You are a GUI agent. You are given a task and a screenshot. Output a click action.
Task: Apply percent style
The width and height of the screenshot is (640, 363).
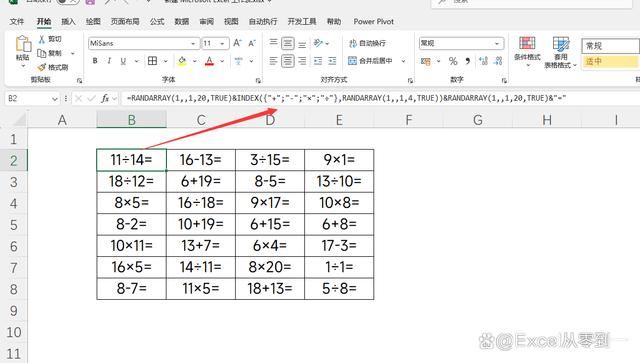pos(453,61)
